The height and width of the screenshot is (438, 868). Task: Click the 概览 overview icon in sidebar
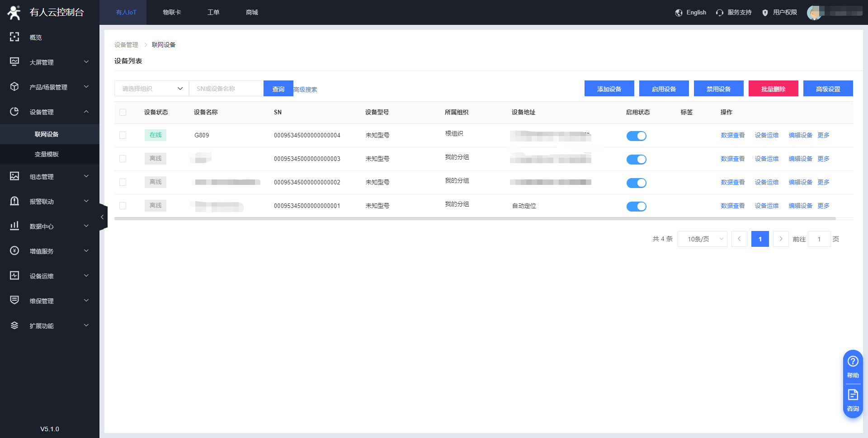coord(14,37)
